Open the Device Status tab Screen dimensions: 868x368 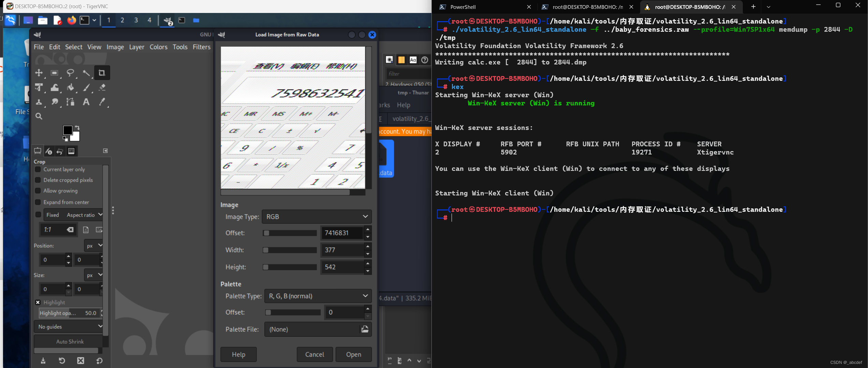pyautogui.click(x=49, y=151)
